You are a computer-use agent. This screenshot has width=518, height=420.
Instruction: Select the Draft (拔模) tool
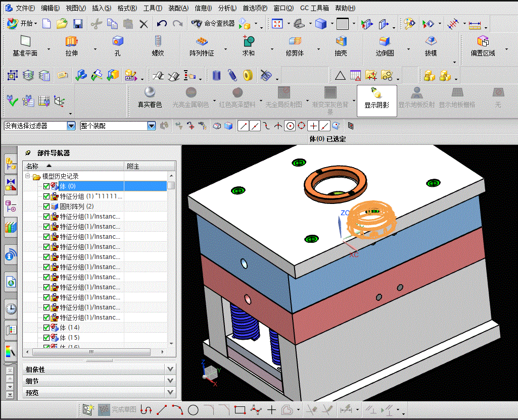(x=431, y=46)
